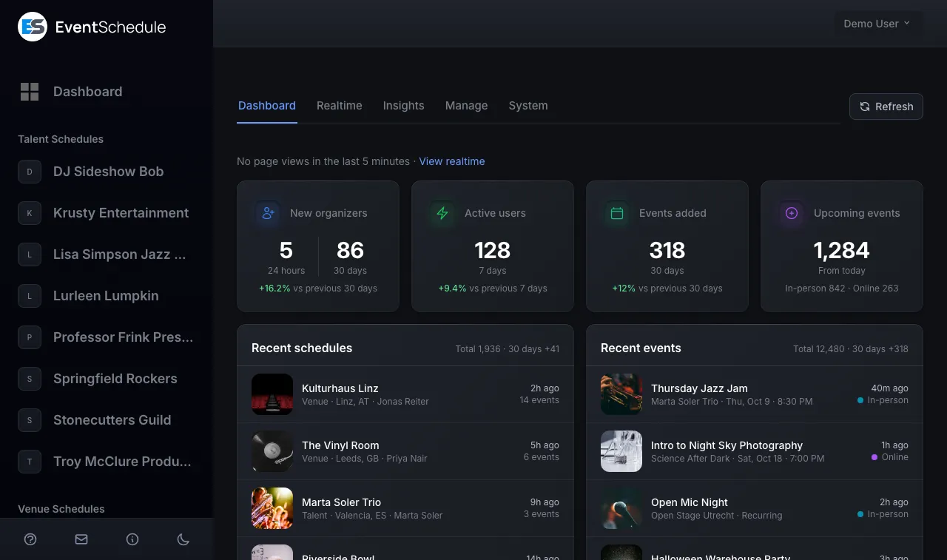Open Springfield Rockers schedule
Image resolution: width=947 pixels, height=560 pixels.
115,379
